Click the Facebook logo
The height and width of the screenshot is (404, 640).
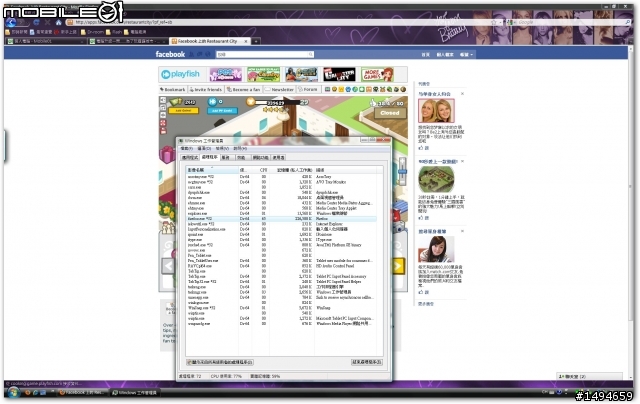[170, 54]
